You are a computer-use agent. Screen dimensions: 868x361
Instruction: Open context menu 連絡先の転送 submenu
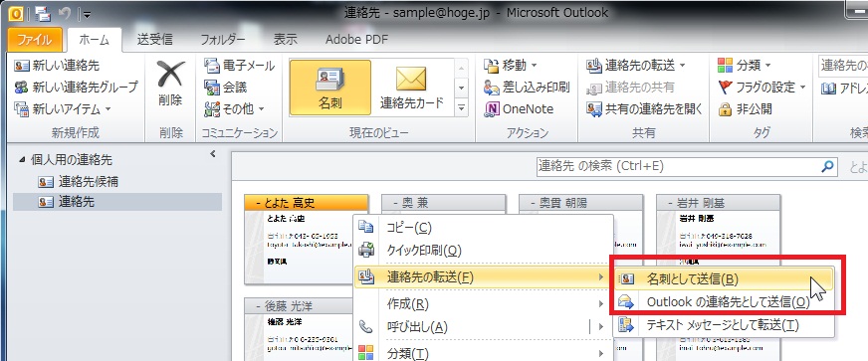(483, 277)
